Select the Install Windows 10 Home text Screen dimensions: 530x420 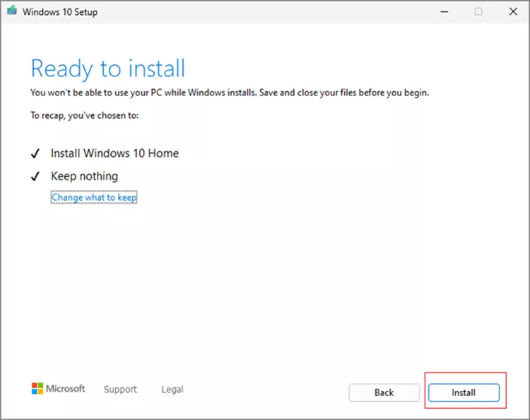coord(114,153)
